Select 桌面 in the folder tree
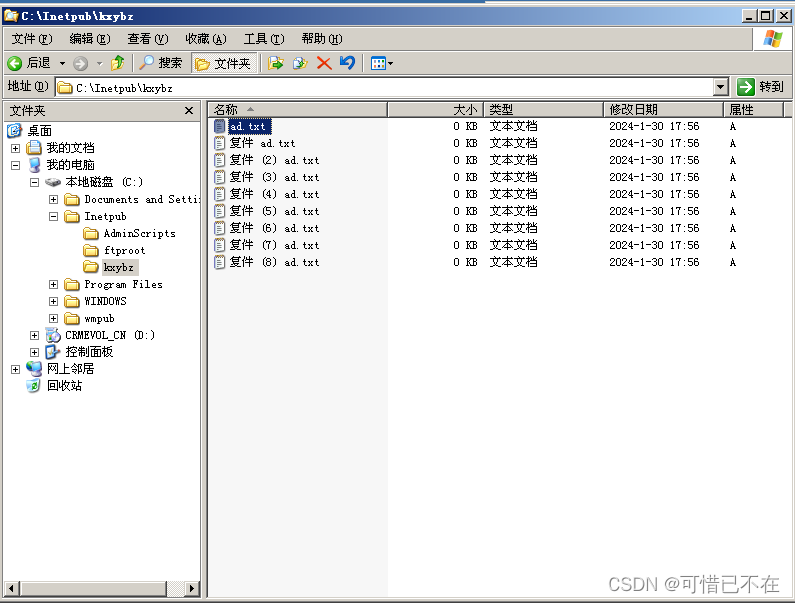 tap(40, 131)
